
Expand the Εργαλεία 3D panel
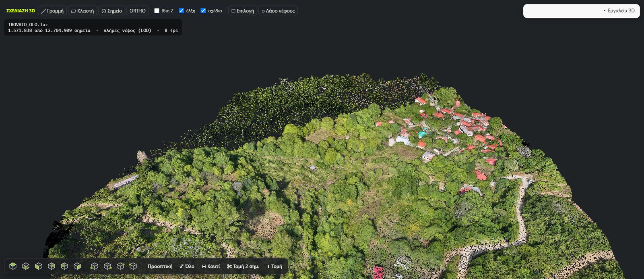click(581, 11)
